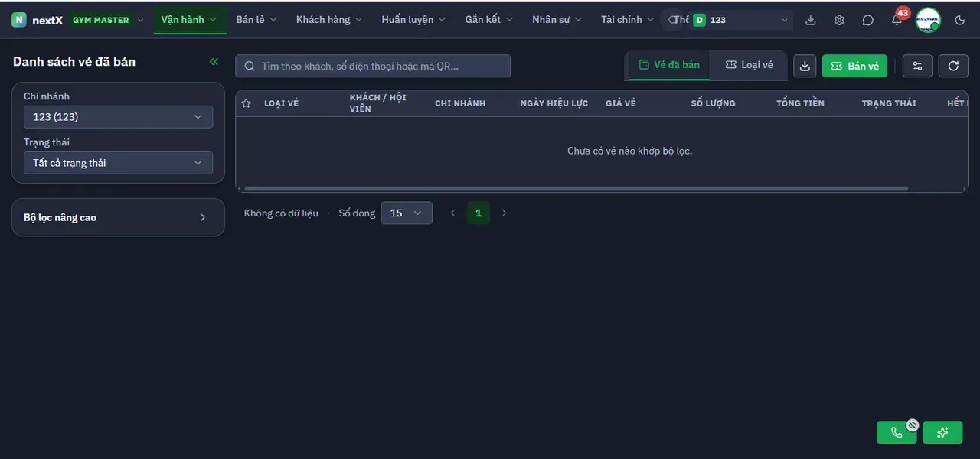Image resolution: width=980 pixels, height=459 pixels.
Task: Click the Ngày hiệu lực column header
Action: (x=554, y=103)
